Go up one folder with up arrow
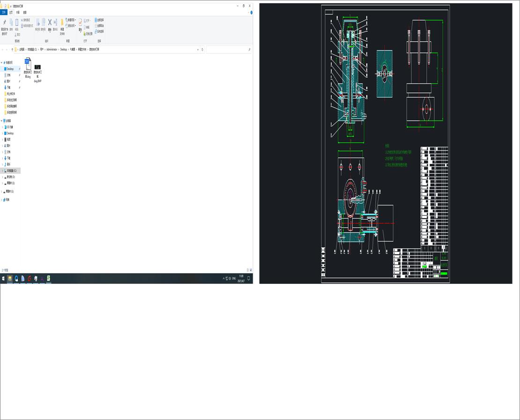 coord(12,49)
